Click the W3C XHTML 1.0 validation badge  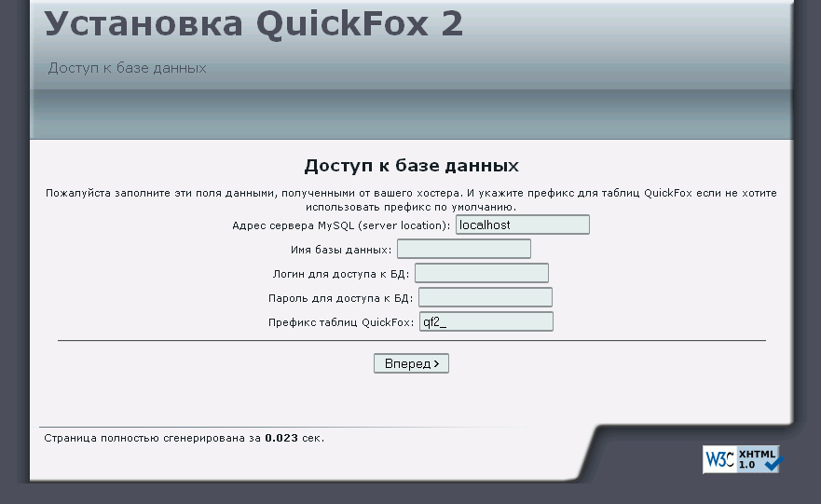741,458
